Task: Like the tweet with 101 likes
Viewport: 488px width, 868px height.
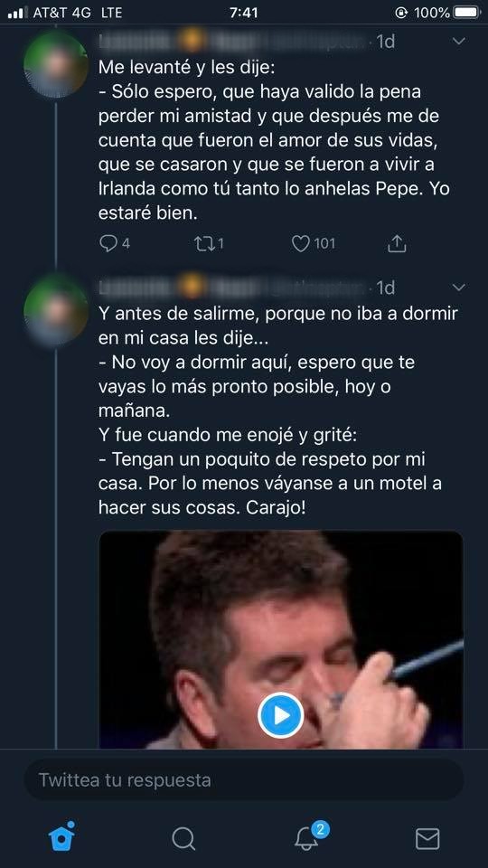Action: [x=314, y=243]
